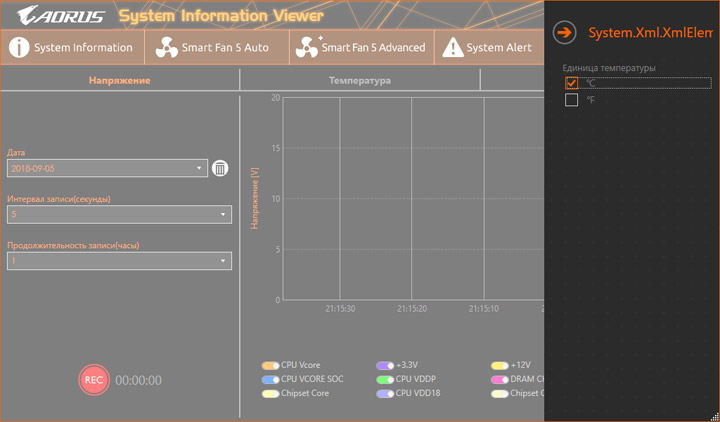Toggle the CPU VCORE SOC series switch
This screenshot has width=720, height=422.
(x=270, y=380)
